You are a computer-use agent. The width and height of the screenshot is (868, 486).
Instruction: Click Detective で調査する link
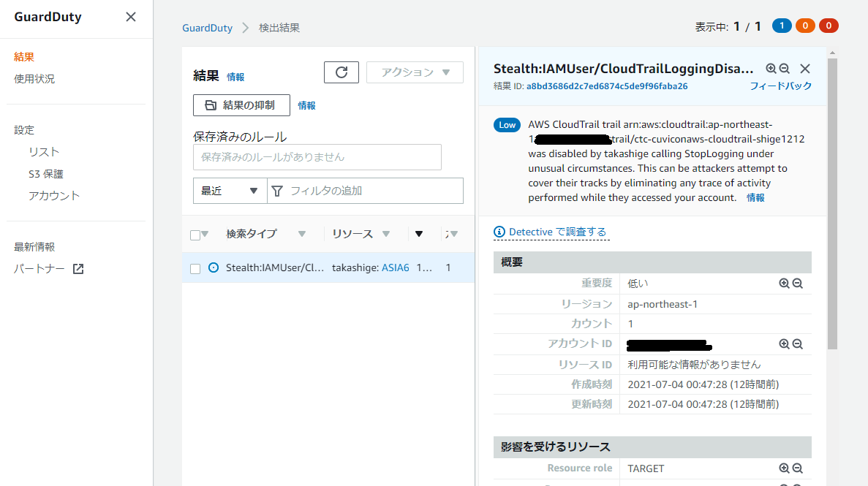557,232
